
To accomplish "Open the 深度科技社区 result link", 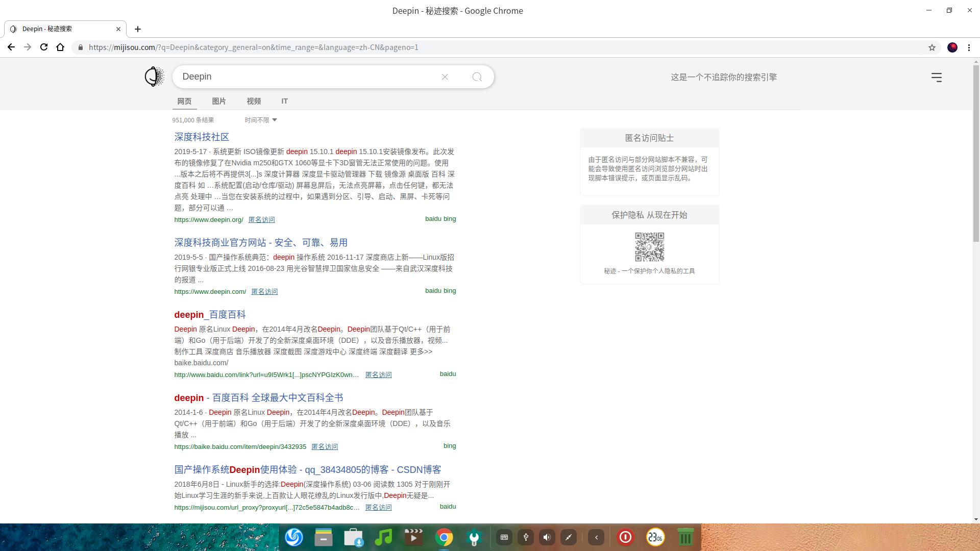I will (201, 137).
